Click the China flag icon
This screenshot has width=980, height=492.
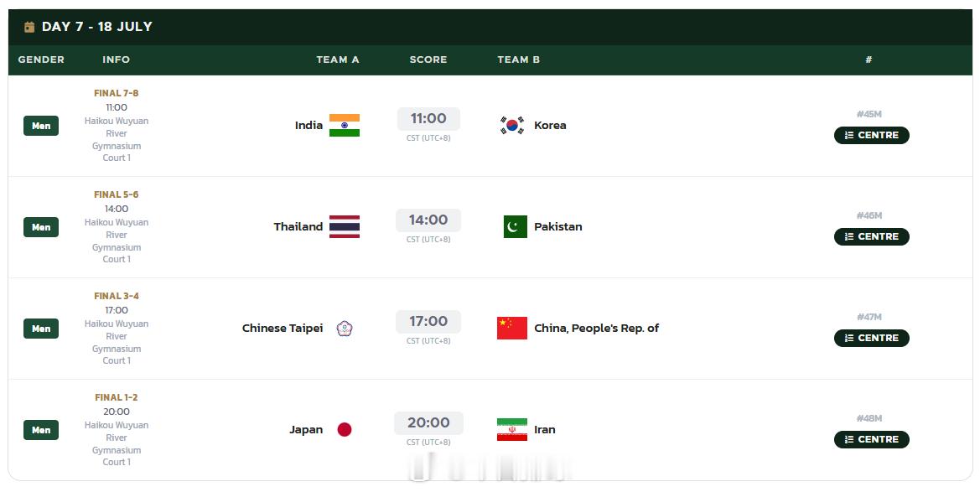[x=512, y=329]
